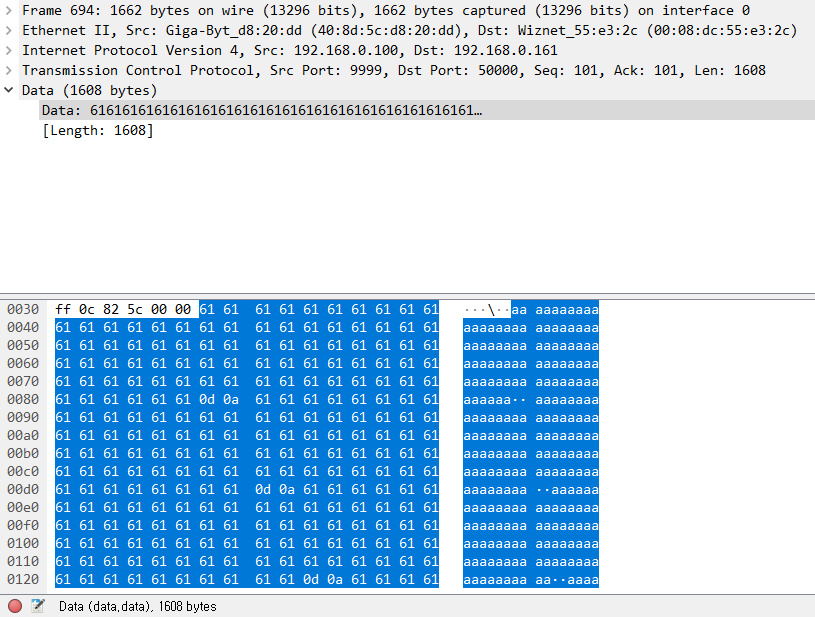
Task: Expand the Ethernet II details
Action: [x=8, y=31]
